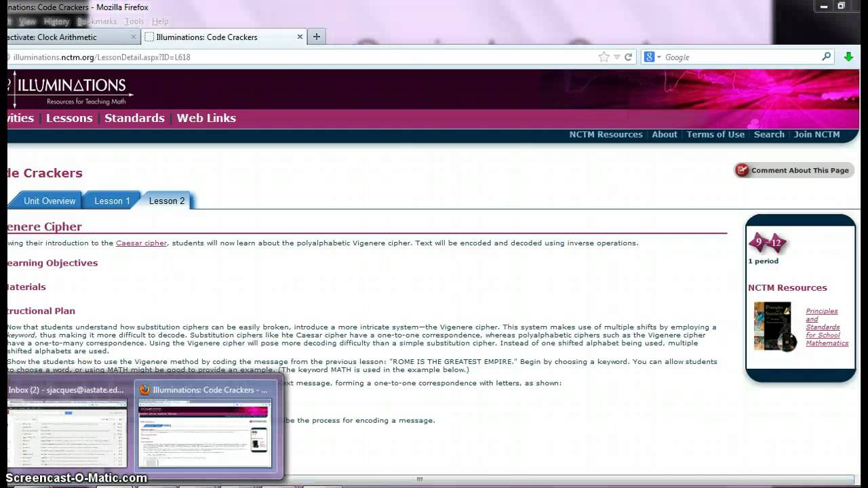Open the bookmark star dropdown arrow
Screen dimensions: 868x488
[616, 57]
